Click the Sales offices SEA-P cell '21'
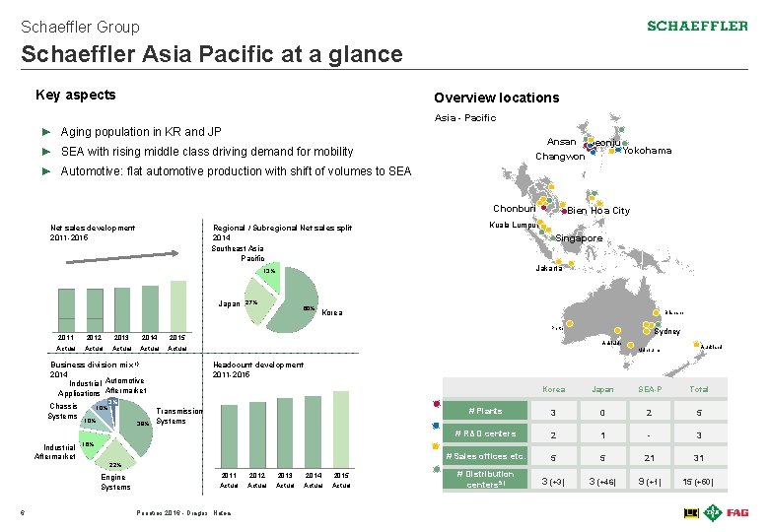Screen dimensions: 769x532 [650, 457]
